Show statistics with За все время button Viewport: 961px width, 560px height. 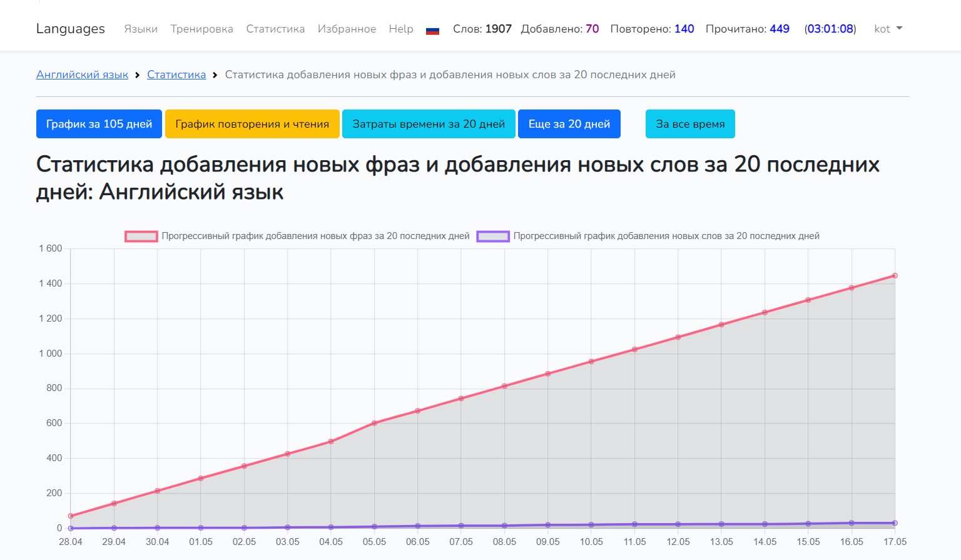coord(690,124)
